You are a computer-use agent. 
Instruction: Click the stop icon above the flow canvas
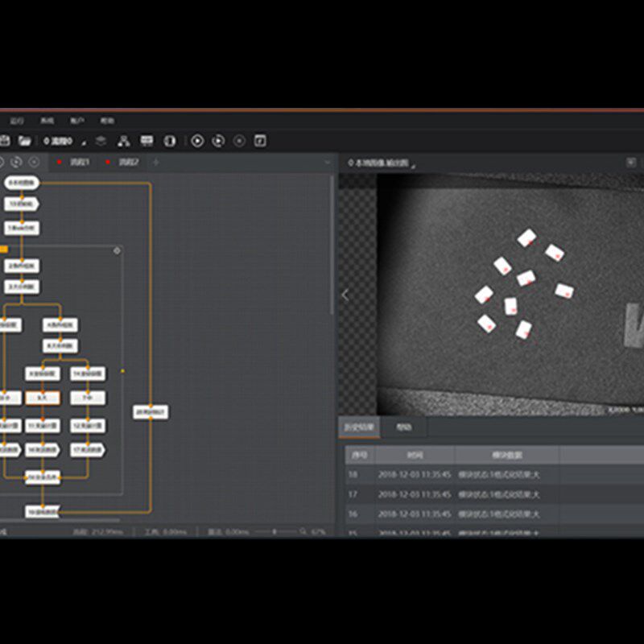[x=34, y=163]
